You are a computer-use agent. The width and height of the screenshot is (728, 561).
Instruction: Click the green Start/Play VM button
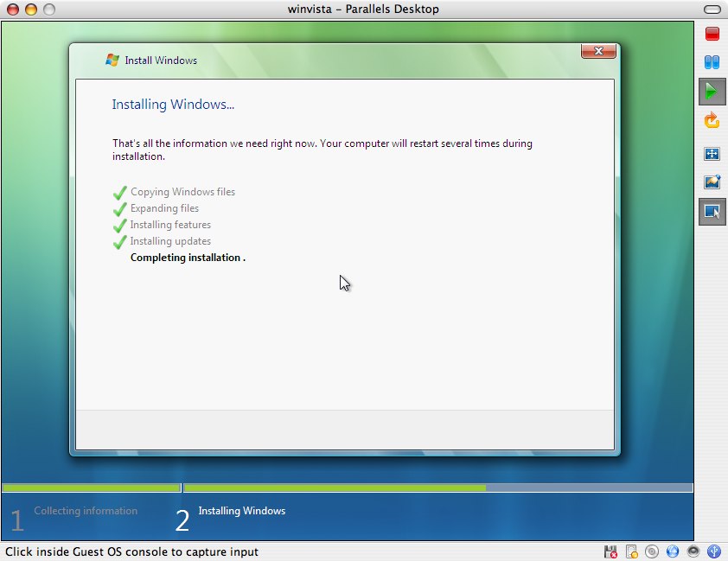712,91
